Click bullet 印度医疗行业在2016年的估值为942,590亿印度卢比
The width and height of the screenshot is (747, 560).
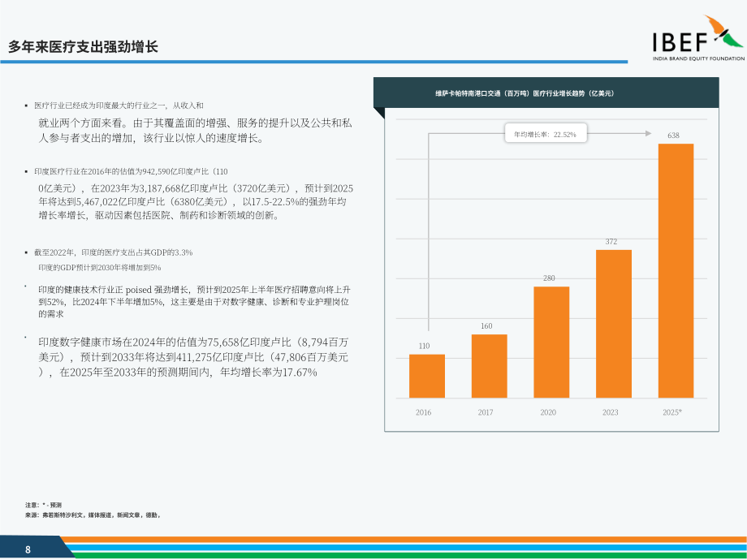pyautogui.click(x=131, y=171)
